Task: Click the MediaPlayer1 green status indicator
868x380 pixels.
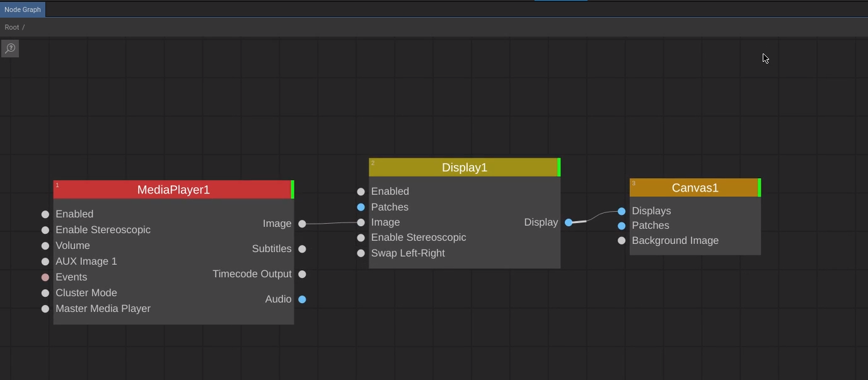Action: pos(292,190)
